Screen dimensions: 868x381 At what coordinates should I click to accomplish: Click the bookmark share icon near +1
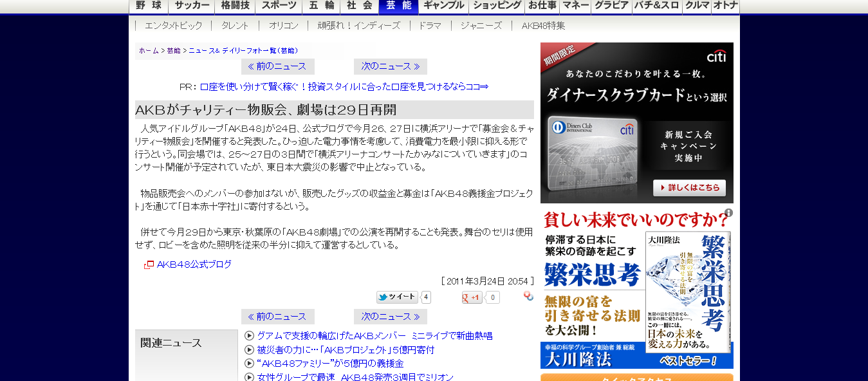[x=528, y=296]
